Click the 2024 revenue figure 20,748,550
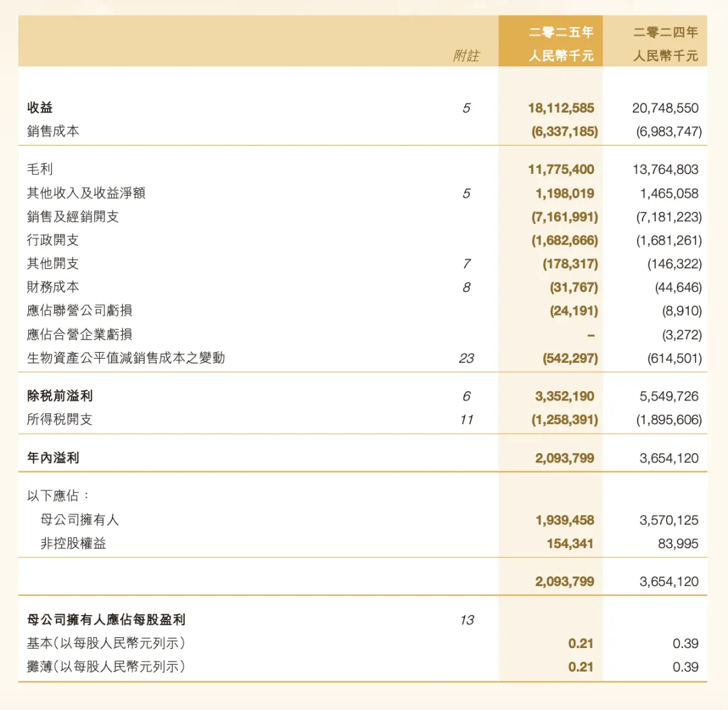Viewport: 728px width, 710px height. point(665,108)
